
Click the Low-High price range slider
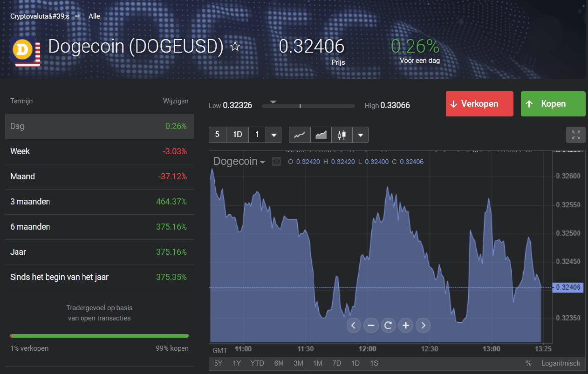[308, 106]
